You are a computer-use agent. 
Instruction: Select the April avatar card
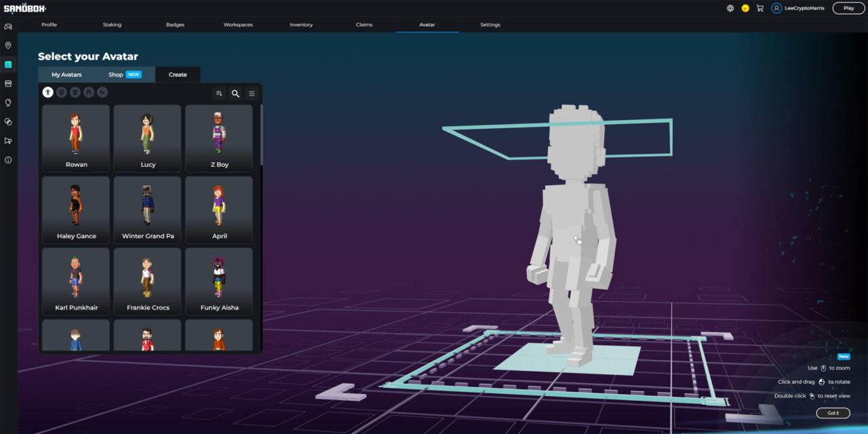219,210
